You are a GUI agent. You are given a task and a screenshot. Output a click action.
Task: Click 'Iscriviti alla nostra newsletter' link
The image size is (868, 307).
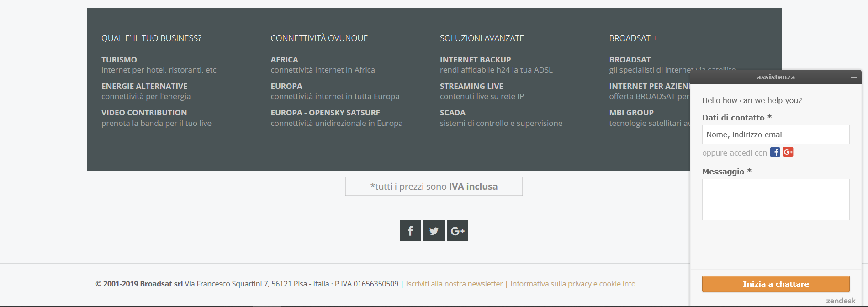click(x=454, y=284)
